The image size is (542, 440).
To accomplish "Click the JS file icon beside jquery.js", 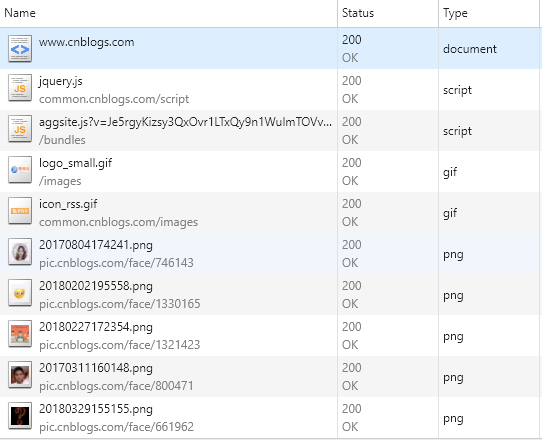I will [x=20, y=88].
